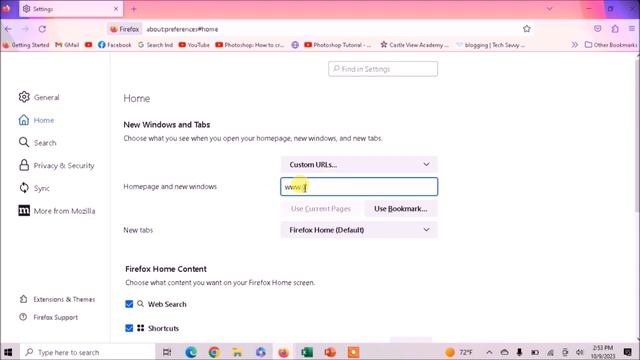Image resolution: width=640 pixels, height=360 pixels.
Task: Click the Use Current Pages button
Action: click(321, 209)
